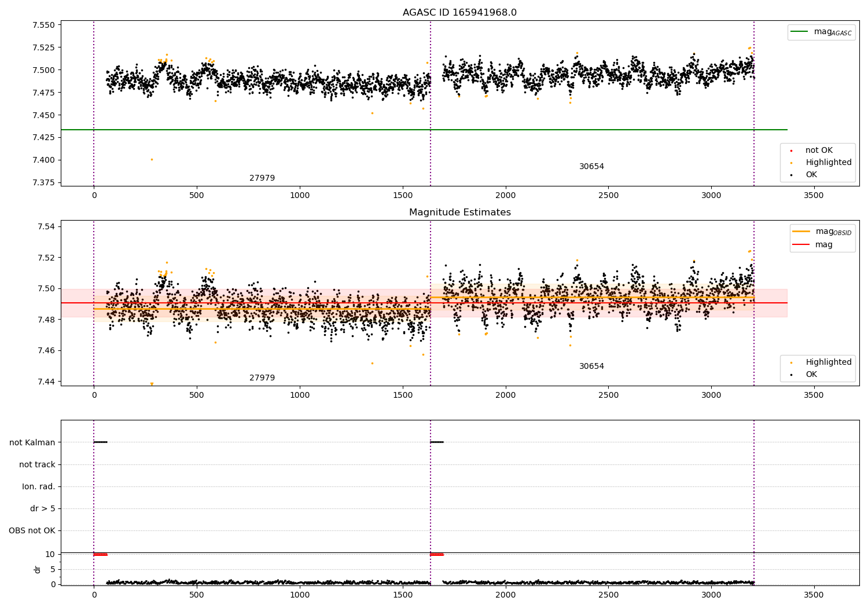Click the green mag AGASC line in top plot
The image size is (868, 608).
pos(424,130)
